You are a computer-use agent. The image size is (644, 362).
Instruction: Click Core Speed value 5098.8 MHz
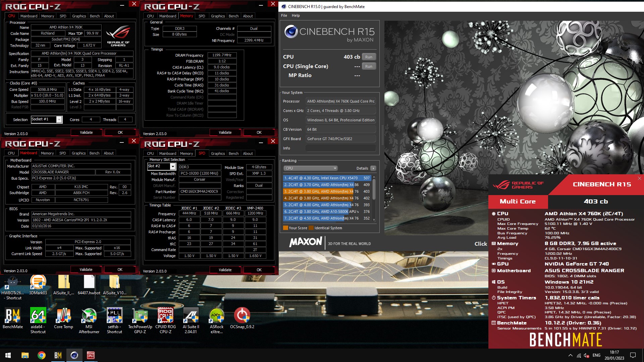tap(47, 89)
